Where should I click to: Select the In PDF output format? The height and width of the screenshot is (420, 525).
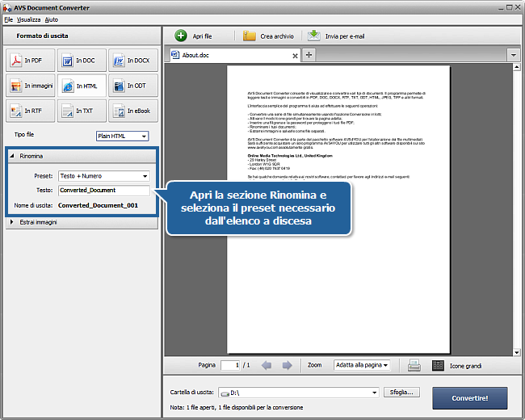pyautogui.click(x=28, y=61)
